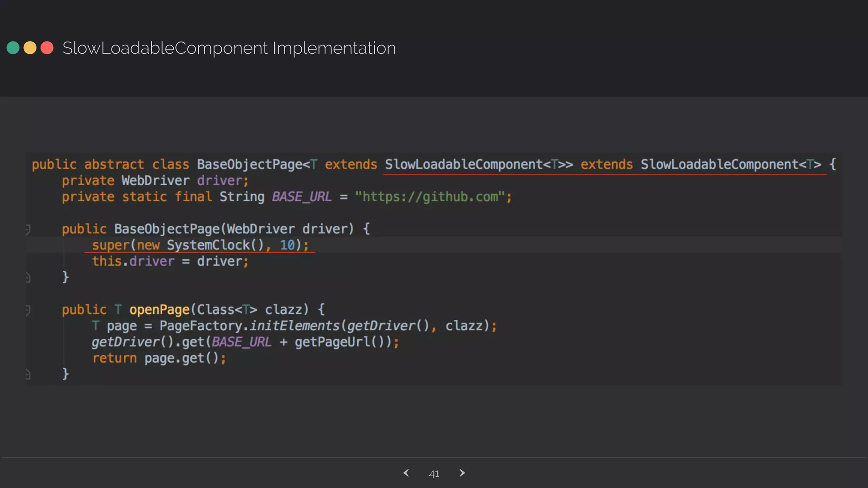Click the return page.get() statement
This screenshot has height=488, width=868.
pyautogui.click(x=159, y=358)
